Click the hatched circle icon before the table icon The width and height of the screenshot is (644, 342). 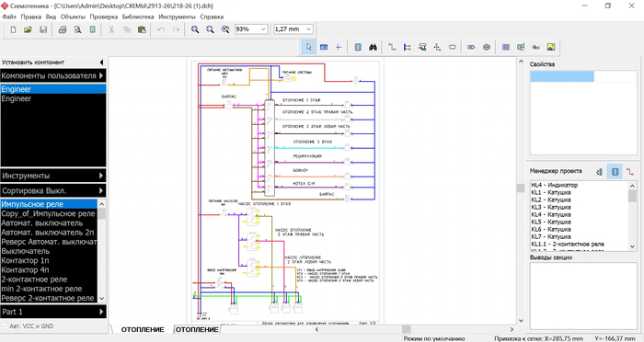[487, 47]
